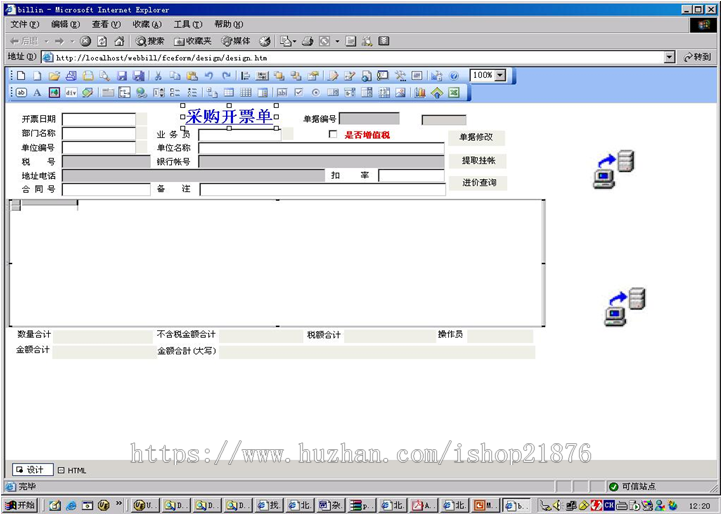Select the checkbox control tool icon

[x=299, y=93]
